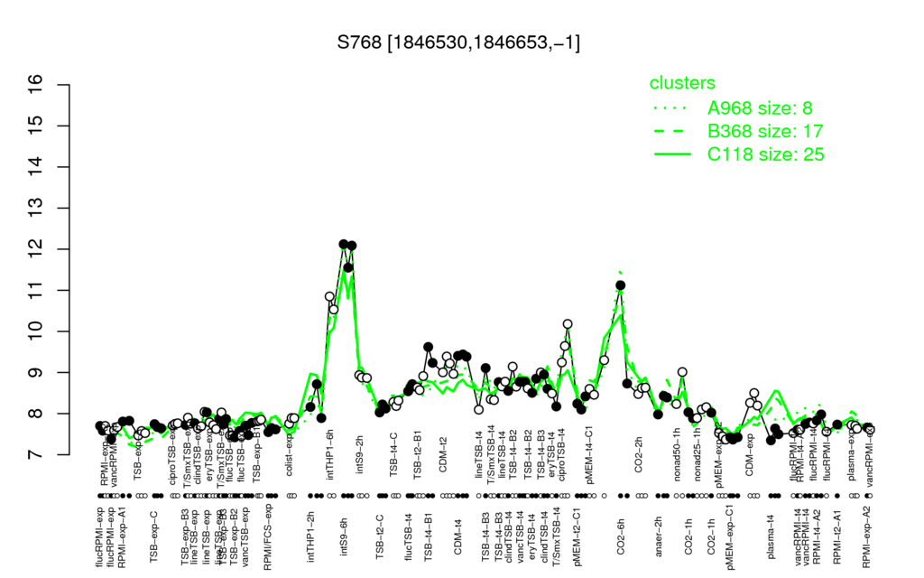
Task: Click y-axis tick label 7
Action: tap(35, 455)
